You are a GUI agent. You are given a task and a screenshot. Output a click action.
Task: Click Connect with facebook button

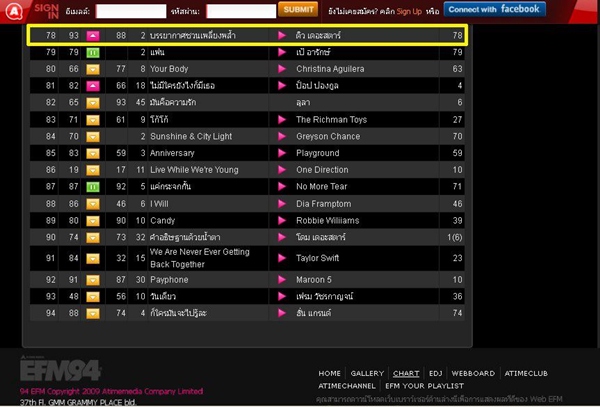coord(494,9)
